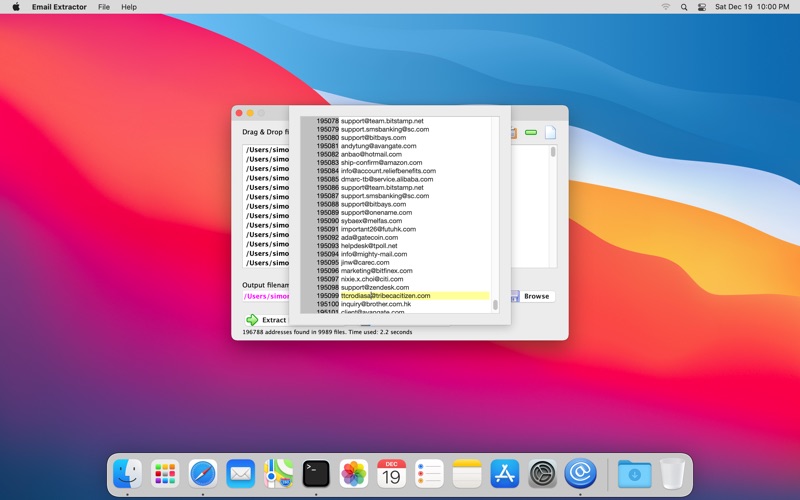The image size is (800, 500).
Task: Open the Trash in the Dock
Action: click(672, 473)
